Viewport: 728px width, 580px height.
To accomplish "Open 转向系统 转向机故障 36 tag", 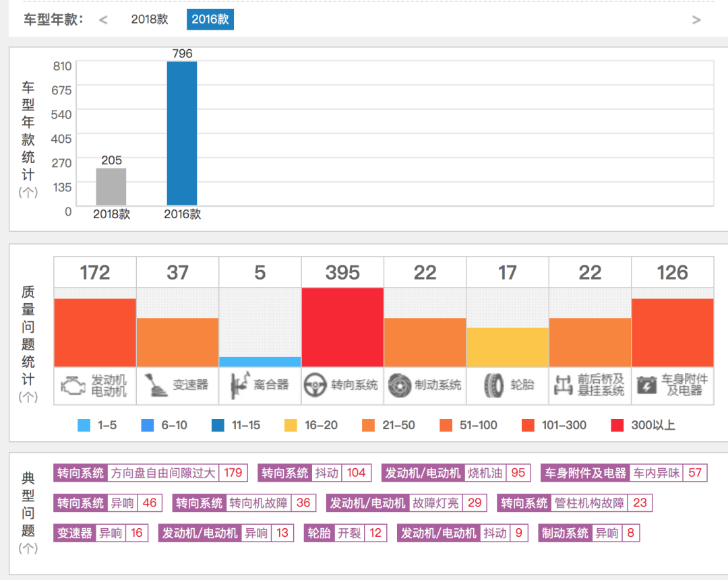I will pos(244,503).
